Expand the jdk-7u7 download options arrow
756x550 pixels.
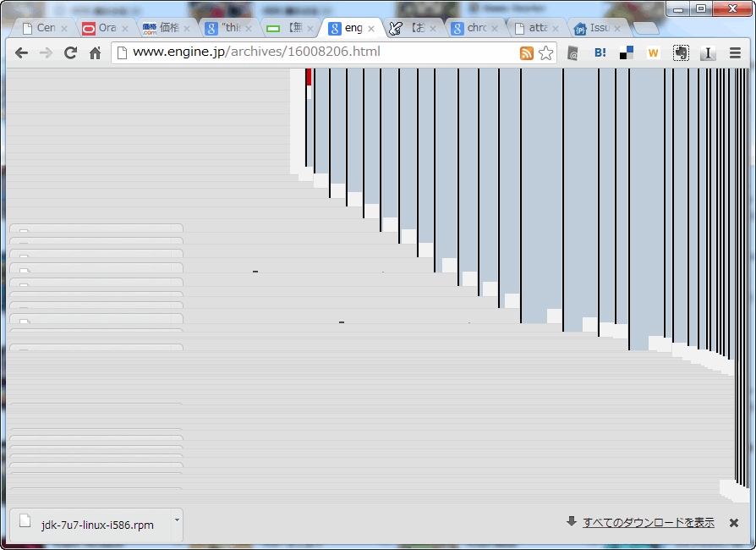pos(177,520)
